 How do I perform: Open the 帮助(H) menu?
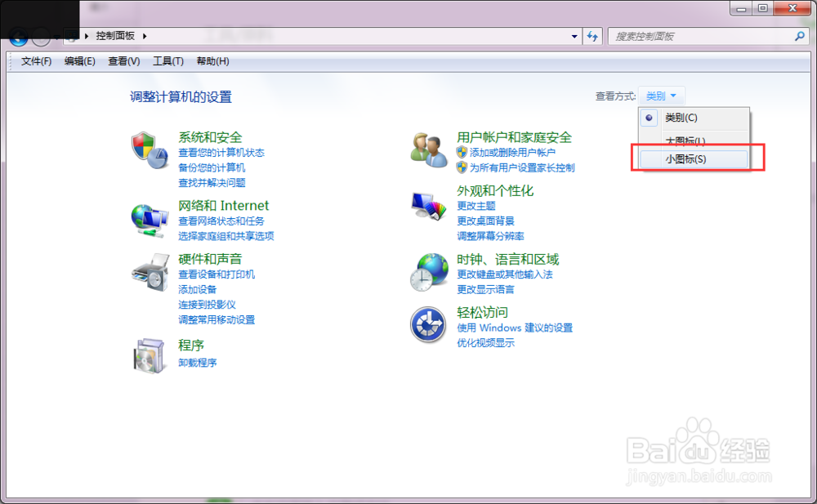pyautogui.click(x=212, y=61)
